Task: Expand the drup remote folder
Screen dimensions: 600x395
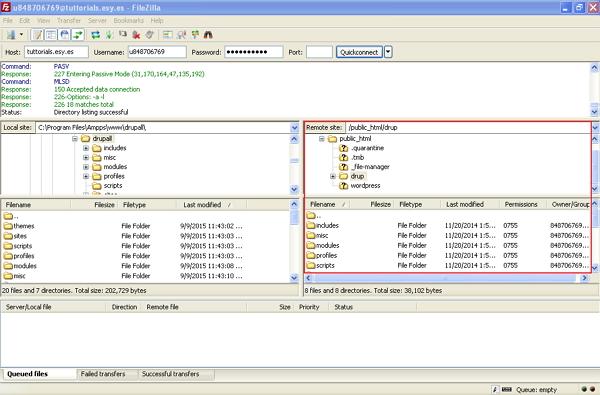Action: (333, 176)
